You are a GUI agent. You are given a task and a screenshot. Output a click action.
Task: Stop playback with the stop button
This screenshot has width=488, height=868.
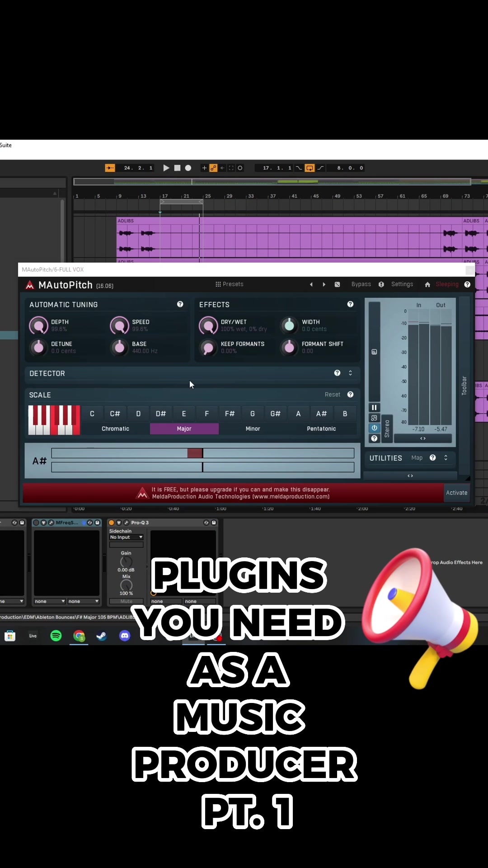[177, 168]
